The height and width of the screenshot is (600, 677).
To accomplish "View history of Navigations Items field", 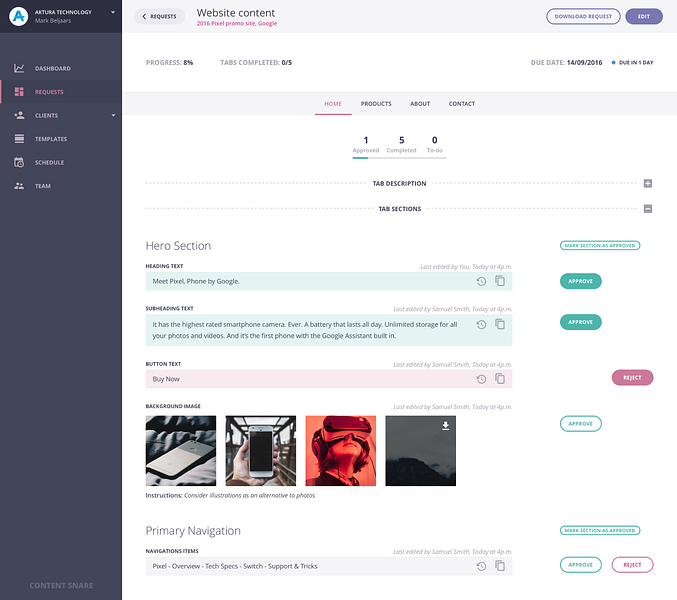I will tap(481, 566).
